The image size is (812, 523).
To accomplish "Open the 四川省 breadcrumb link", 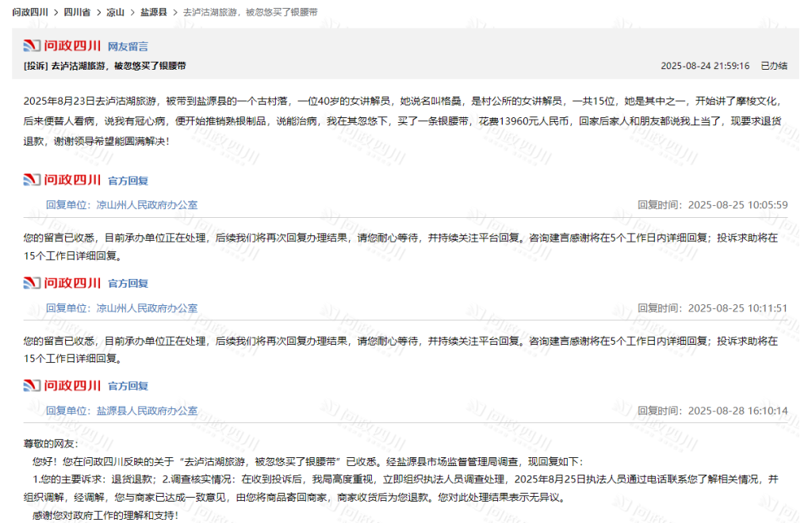I will click(76, 13).
